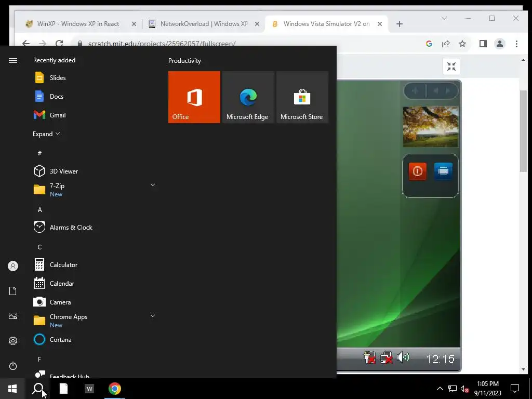Switch to NetworkOverload Windows XP tab
Viewport: 532px width, 399px height.
[x=204, y=24]
